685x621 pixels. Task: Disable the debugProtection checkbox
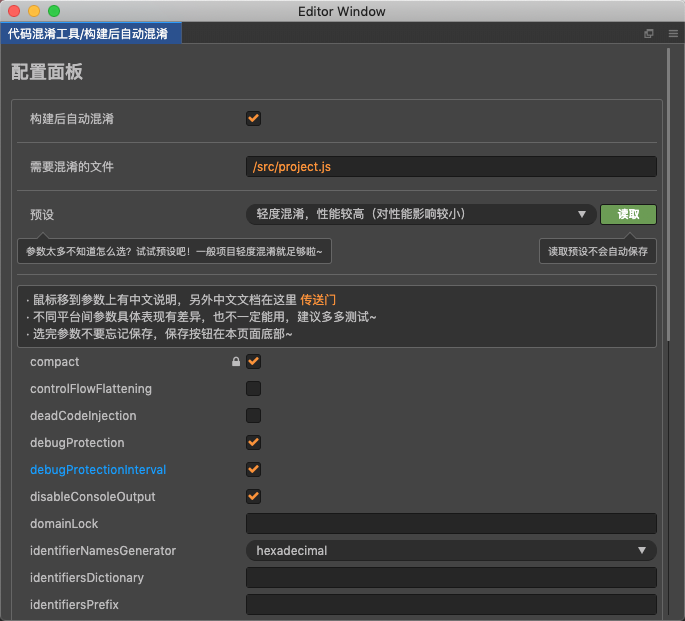tap(253, 443)
